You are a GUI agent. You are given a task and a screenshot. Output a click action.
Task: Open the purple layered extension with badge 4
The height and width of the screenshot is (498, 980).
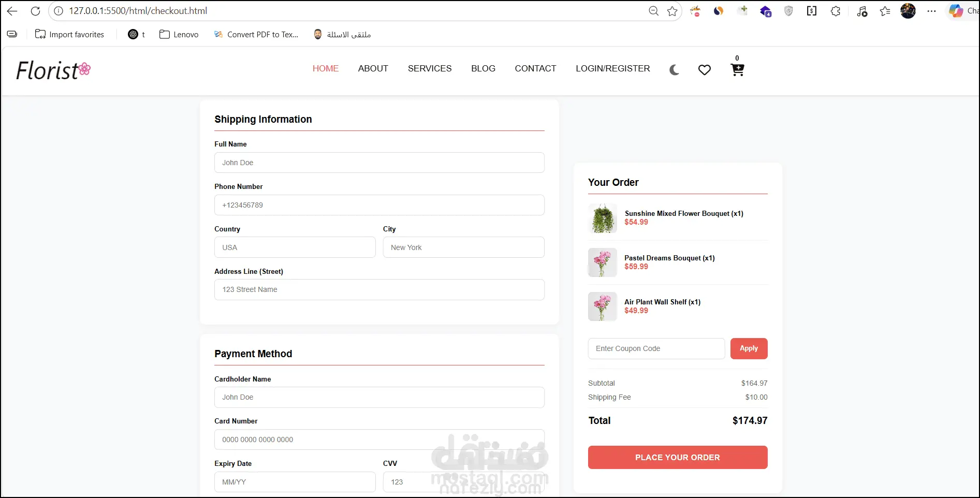coord(765,11)
